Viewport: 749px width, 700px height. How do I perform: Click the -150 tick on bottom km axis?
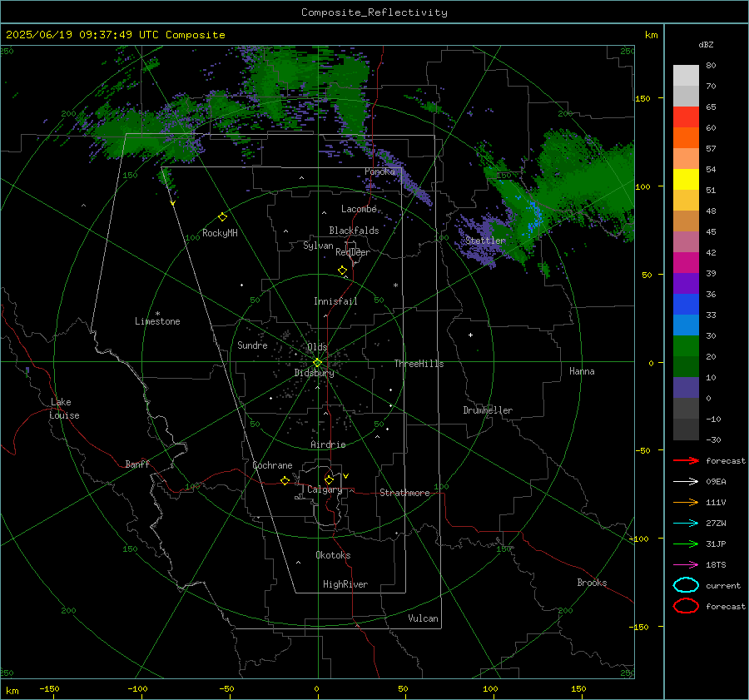[x=49, y=688]
